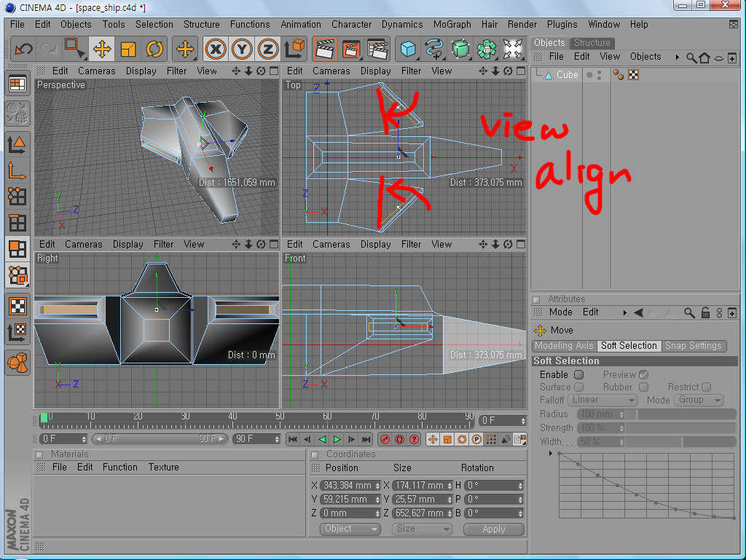Toggle the Surface checkbox
The height and width of the screenshot is (560, 746).
pos(579,387)
